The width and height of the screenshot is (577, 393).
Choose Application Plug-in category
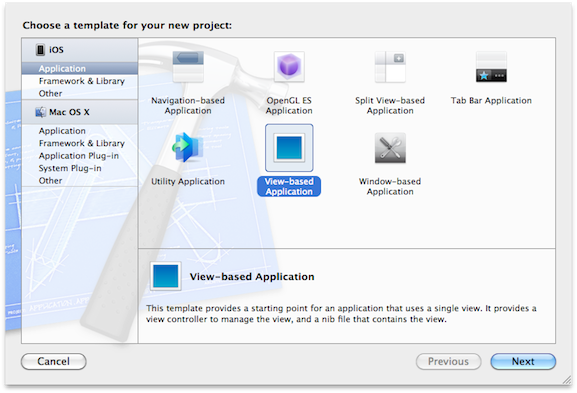79,156
